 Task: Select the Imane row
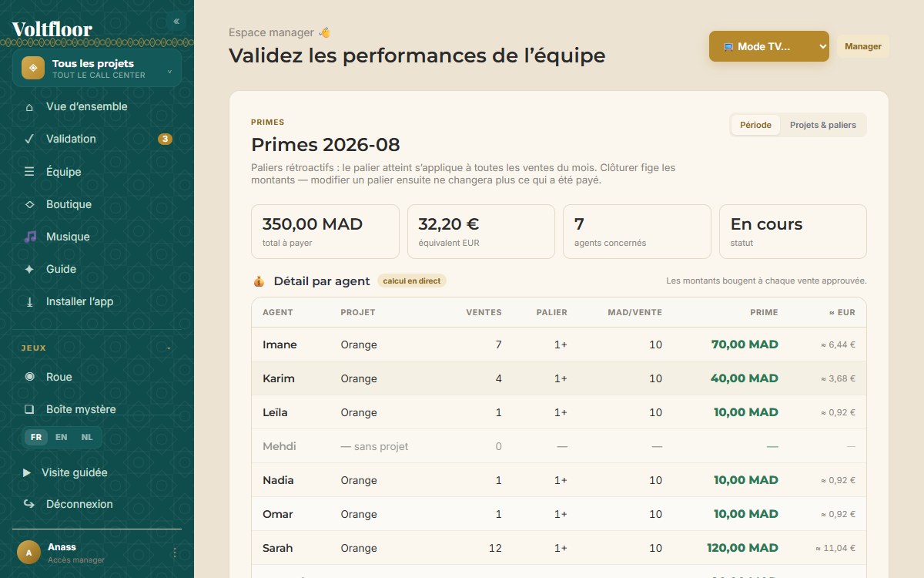click(x=559, y=344)
